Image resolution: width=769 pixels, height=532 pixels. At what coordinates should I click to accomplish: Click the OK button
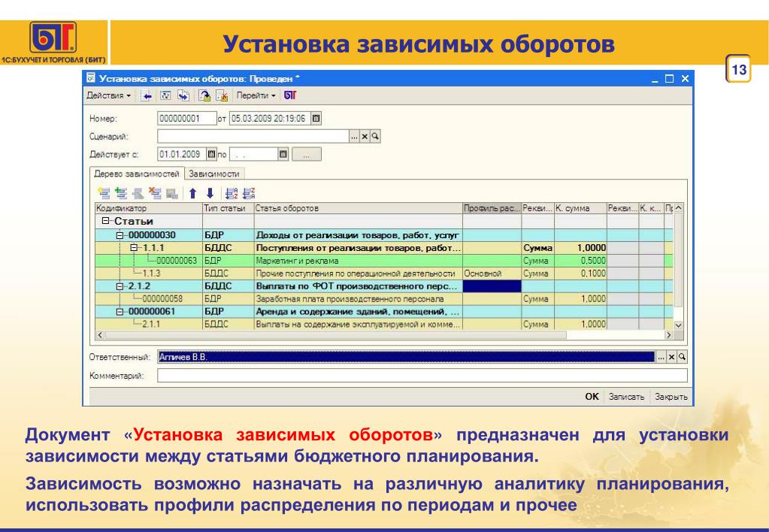pos(592,397)
